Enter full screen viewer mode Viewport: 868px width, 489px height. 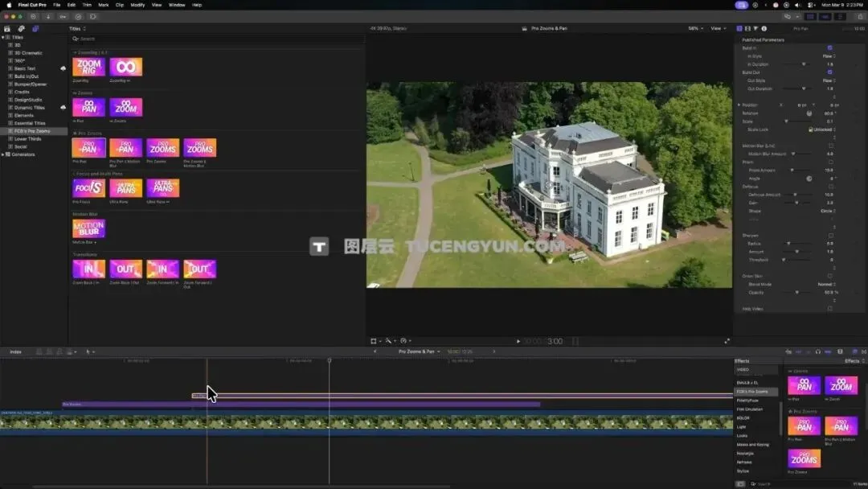point(727,341)
